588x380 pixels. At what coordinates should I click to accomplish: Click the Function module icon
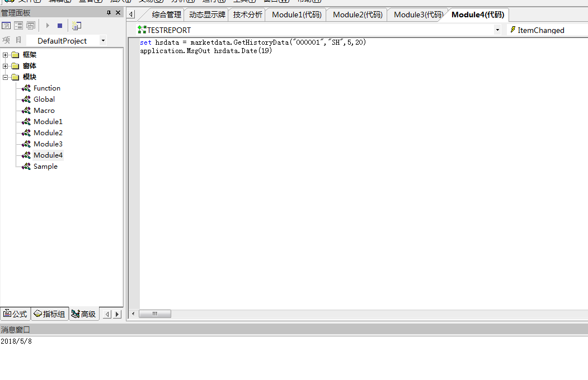coord(26,88)
